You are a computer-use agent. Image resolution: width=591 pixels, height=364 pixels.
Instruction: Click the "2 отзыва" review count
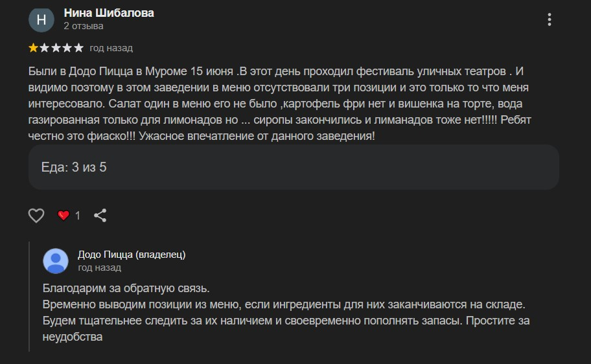click(84, 27)
